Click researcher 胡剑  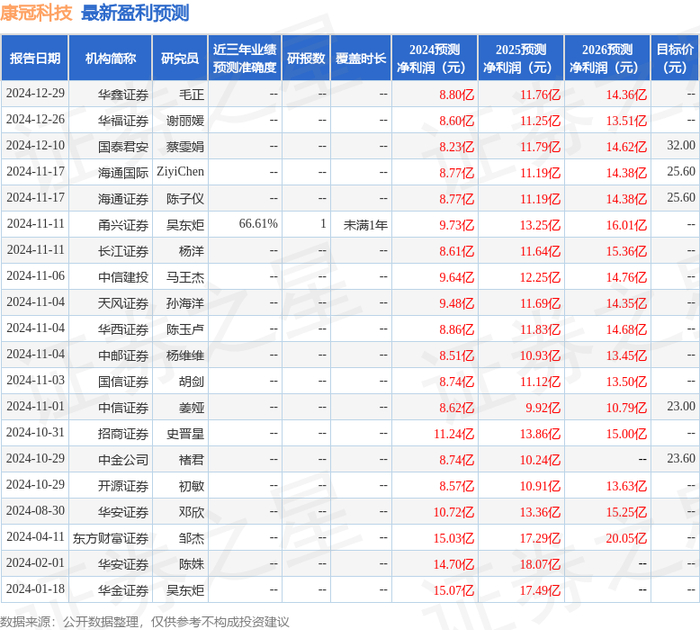[192, 382]
